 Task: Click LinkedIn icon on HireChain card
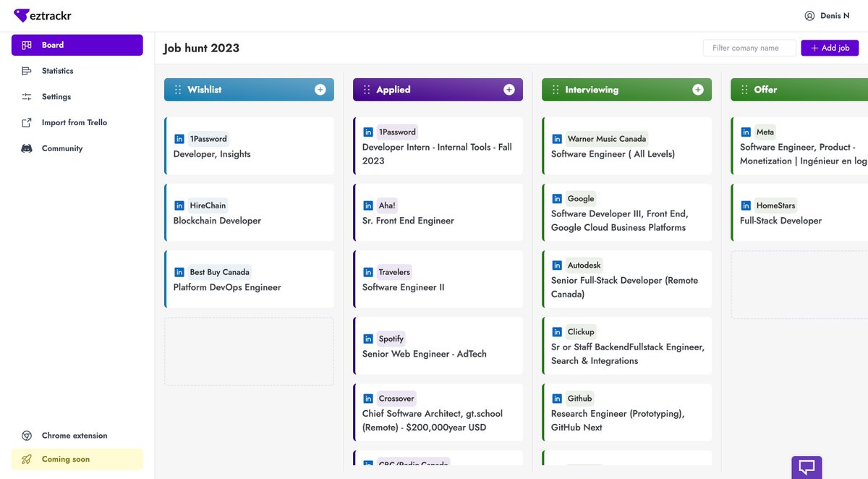(x=179, y=205)
